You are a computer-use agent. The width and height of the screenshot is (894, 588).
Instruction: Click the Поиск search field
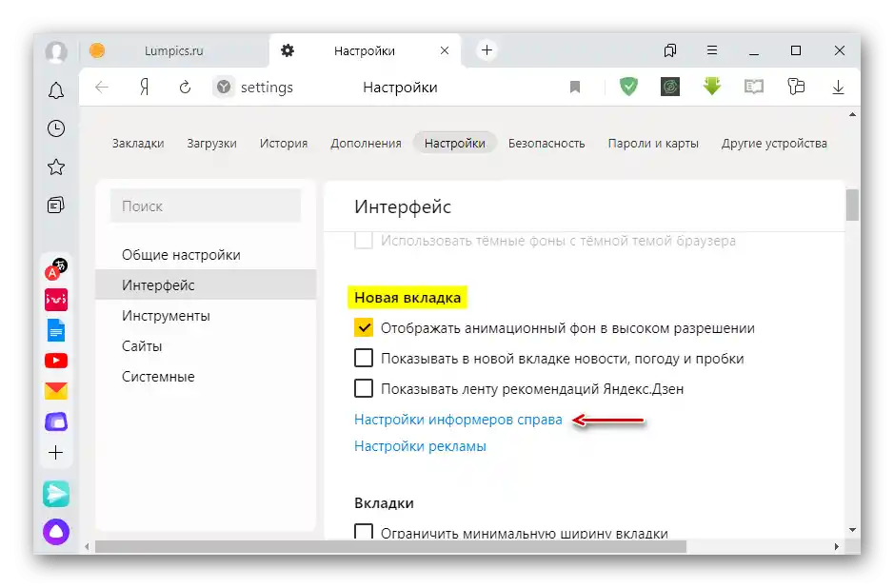205,206
